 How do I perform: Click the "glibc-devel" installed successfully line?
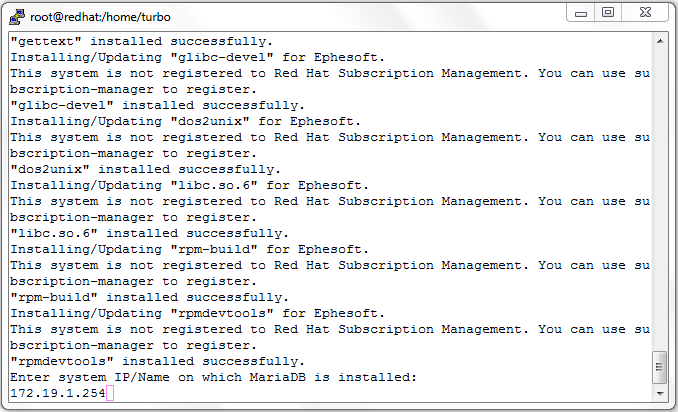157,105
